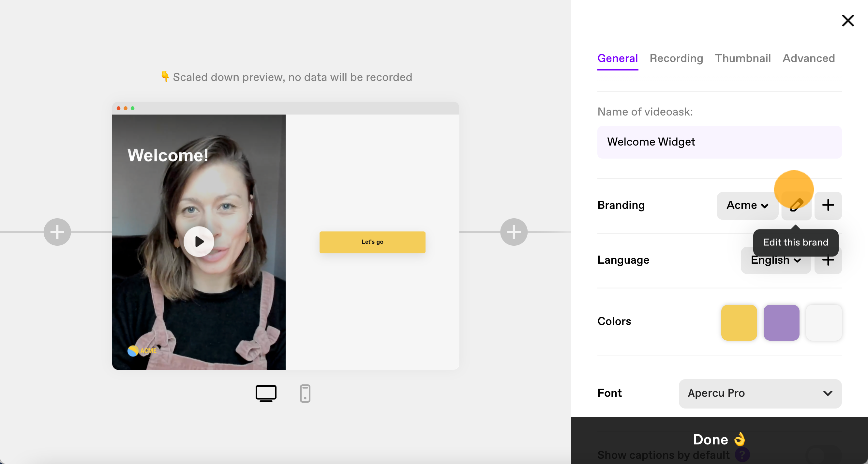Switch to mobile preview mode
868x464 pixels.
(305, 393)
